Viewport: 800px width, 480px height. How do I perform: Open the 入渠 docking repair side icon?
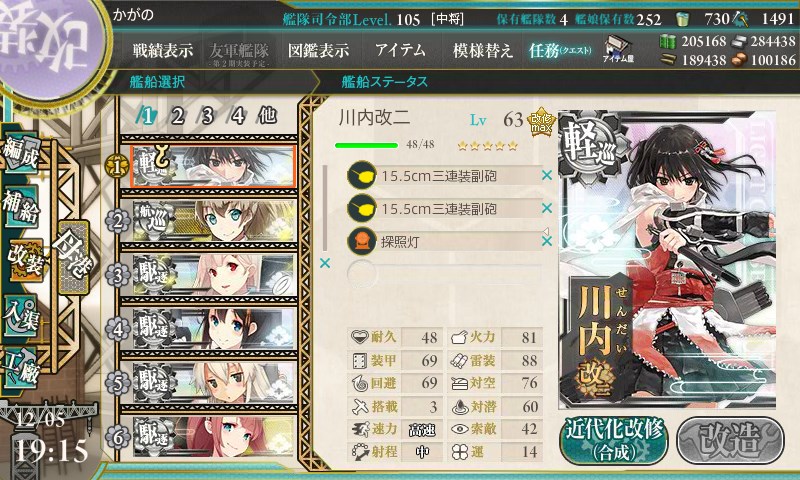tap(21, 316)
